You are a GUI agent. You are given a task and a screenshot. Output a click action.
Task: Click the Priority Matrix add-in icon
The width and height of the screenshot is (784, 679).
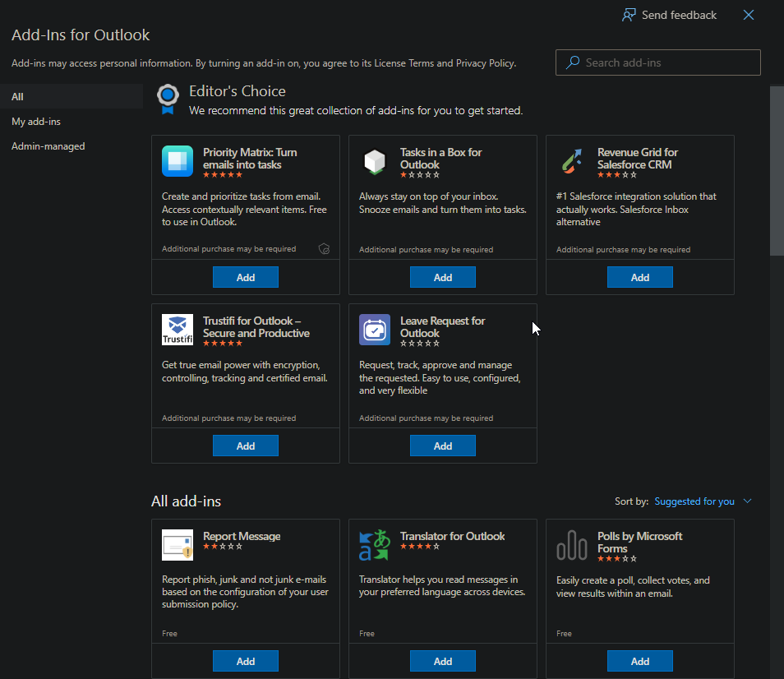click(177, 161)
